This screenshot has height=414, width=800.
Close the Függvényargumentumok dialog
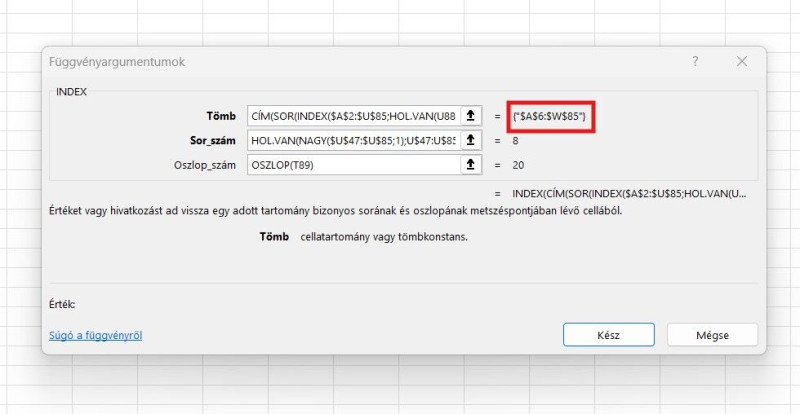(742, 62)
